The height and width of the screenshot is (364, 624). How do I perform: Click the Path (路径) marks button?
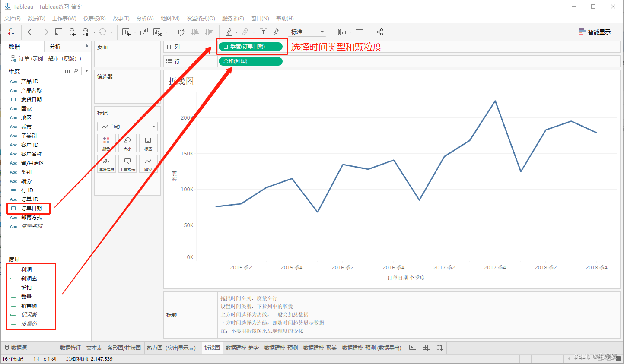[148, 164]
